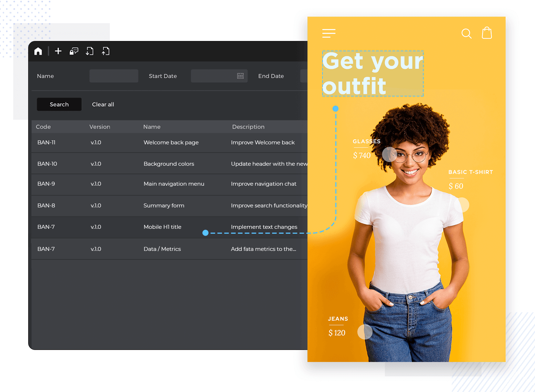The image size is (535, 392).
Task: Select the BAN-8 code cell
Action: click(46, 206)
